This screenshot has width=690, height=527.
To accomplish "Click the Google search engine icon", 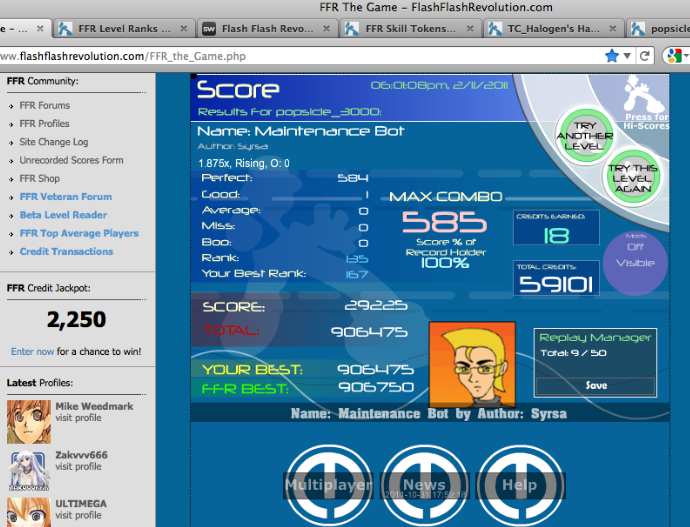I will click(x=674, y=56).
